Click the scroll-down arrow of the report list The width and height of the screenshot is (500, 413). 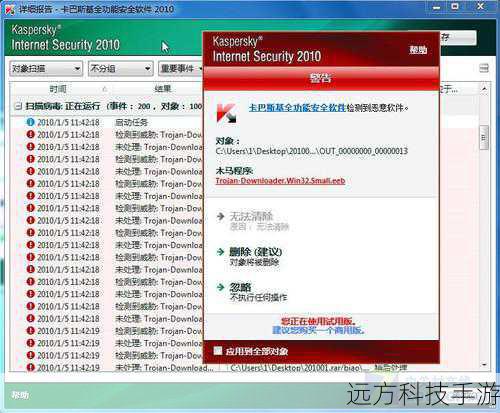(x=484, y=365)
